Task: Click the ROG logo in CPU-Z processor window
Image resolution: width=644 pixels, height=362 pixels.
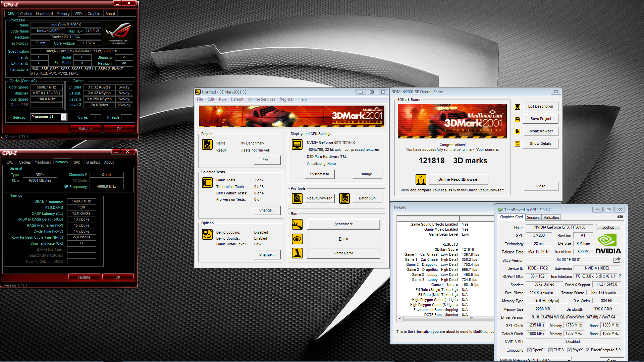Action: click(118, 34)
